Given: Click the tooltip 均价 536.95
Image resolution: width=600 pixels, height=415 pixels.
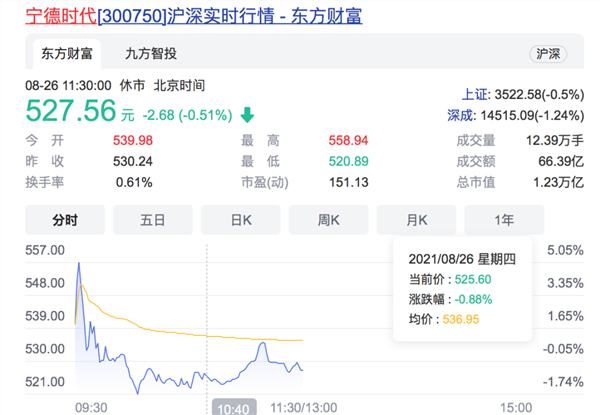Looking at the screenshot, I should (444, 319).
